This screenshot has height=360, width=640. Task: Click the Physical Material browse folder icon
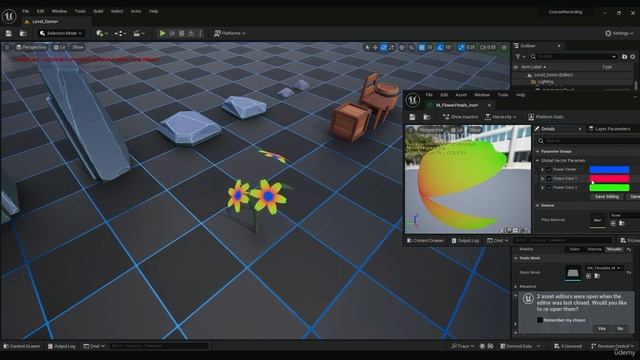tap(622, 223)
